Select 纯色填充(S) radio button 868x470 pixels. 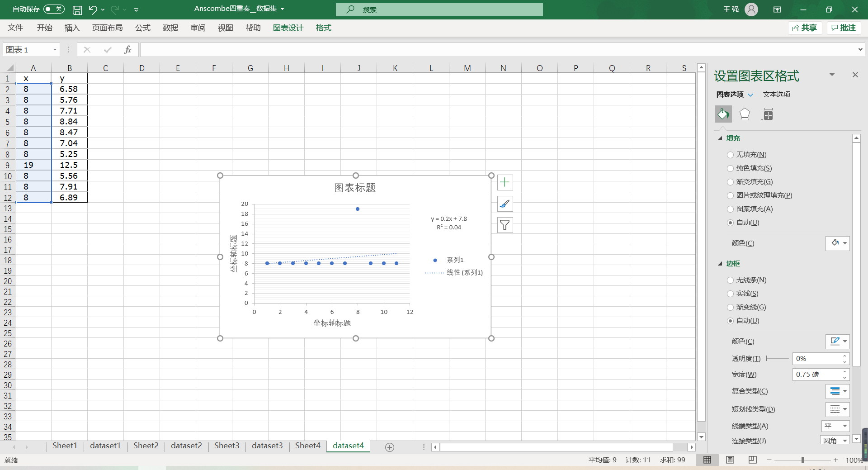pos(730,168)
